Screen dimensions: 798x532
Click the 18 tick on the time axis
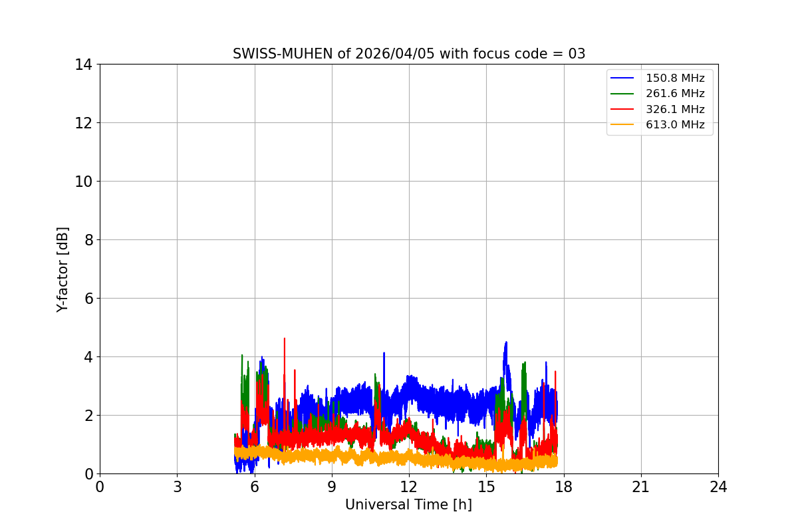point(563,487)
